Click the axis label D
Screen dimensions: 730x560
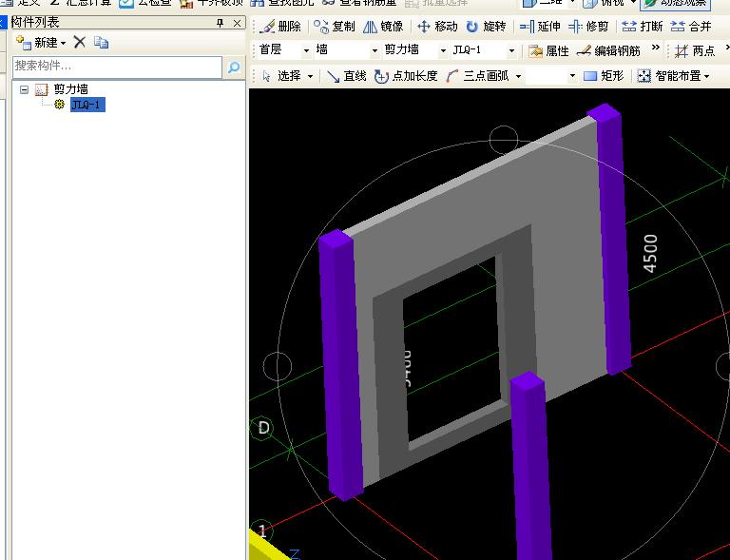pos(263,428)
